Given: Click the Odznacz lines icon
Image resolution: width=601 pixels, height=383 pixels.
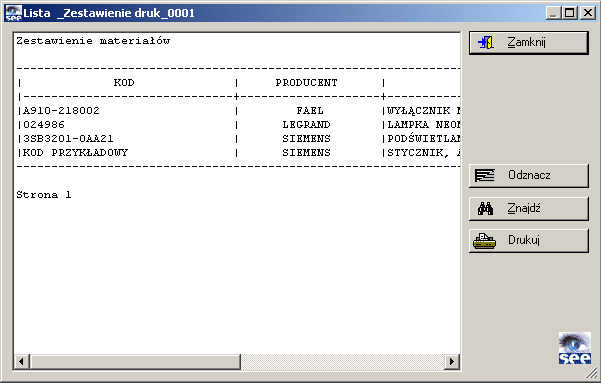Looking at the screenshot, I should click(485, 175).
